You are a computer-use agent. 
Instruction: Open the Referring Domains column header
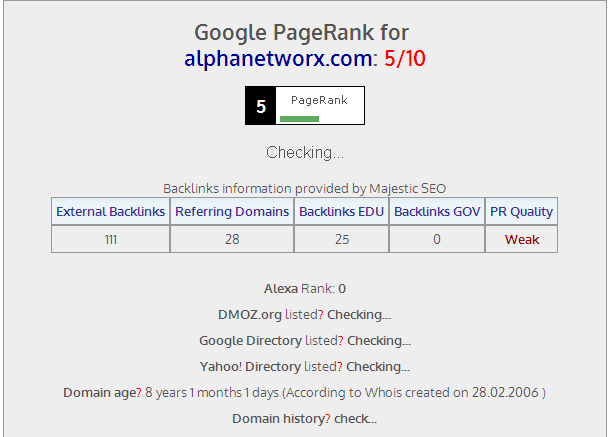232,211
